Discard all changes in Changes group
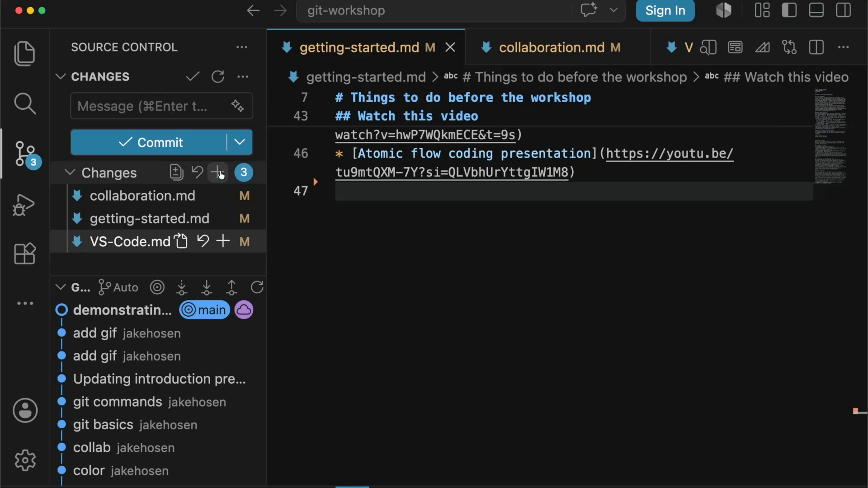 coord(197,172)
